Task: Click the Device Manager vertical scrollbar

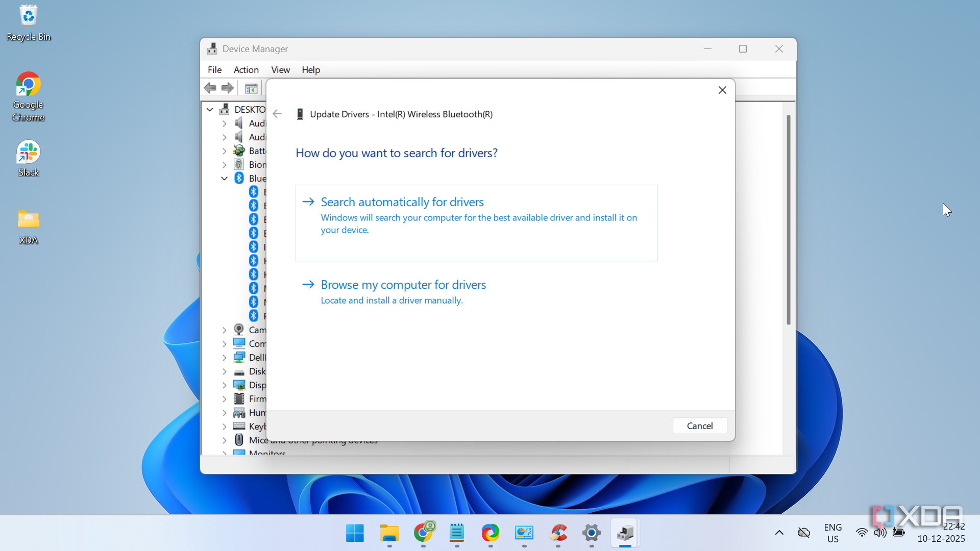Action: click(789, 219)
